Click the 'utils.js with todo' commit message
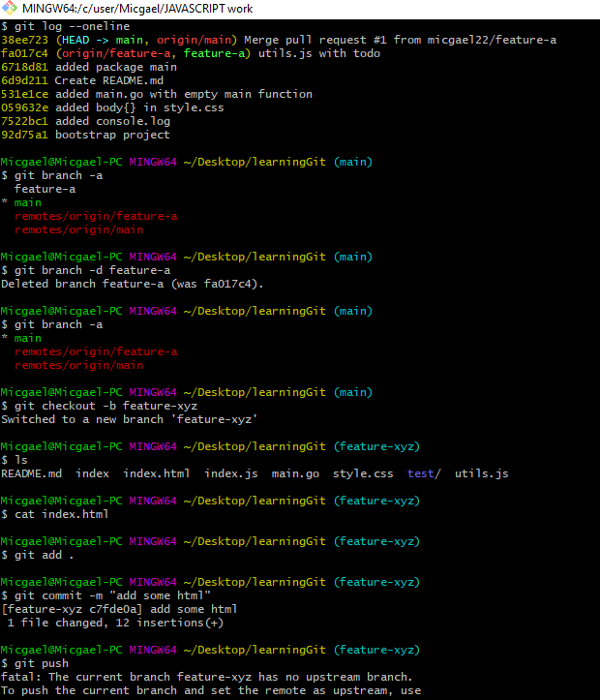Viewport: 600px width, 700px height. 319,53
